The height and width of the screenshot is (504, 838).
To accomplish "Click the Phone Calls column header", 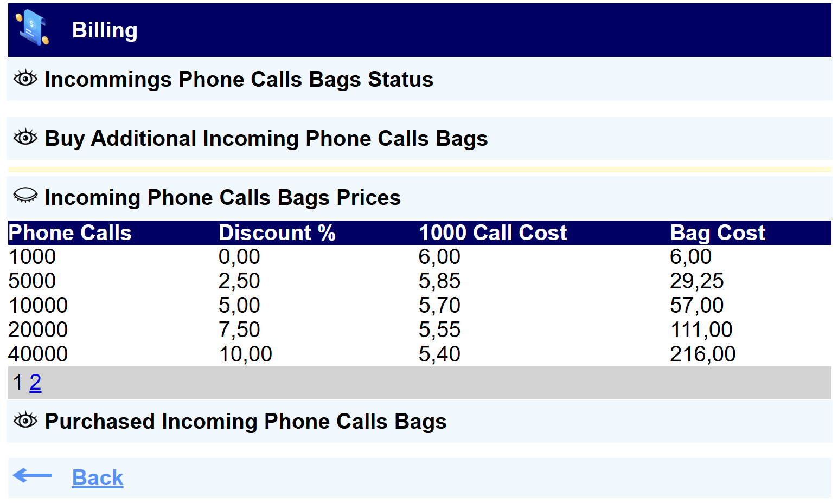I will point(70,233).
